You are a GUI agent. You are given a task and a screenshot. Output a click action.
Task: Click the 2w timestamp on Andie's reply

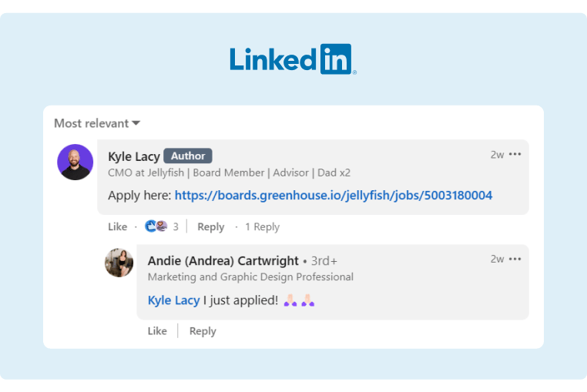pyautogui.click(x=497, y=259)
